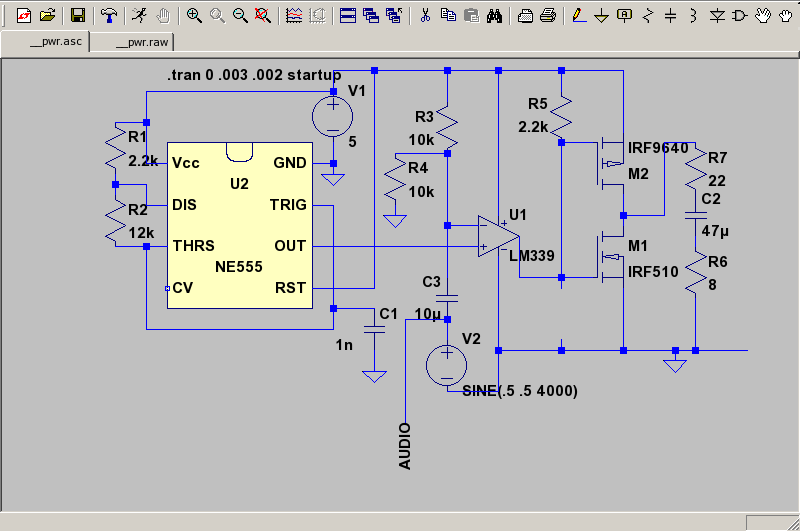Click the IRF9640 MOSFET label

point(658,148)
